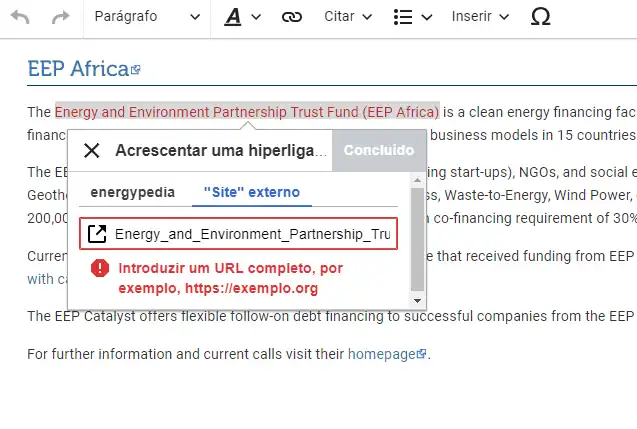637x429 pixels.
Task: Click the external link icon in URL field
Action: (x=97, y=234)
